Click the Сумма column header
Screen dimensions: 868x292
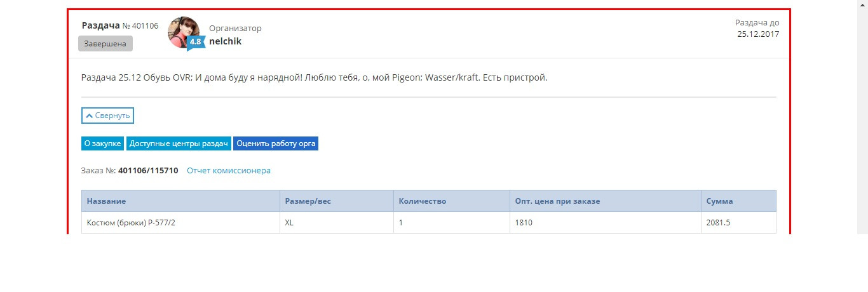pos(738,201)
